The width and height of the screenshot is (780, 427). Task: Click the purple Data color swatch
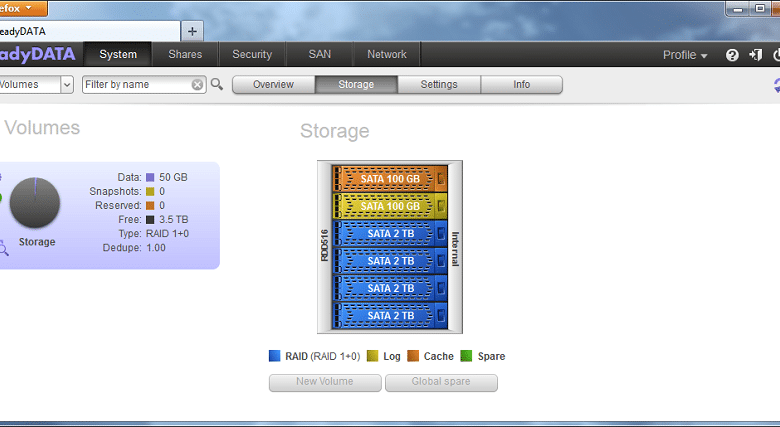150,177
